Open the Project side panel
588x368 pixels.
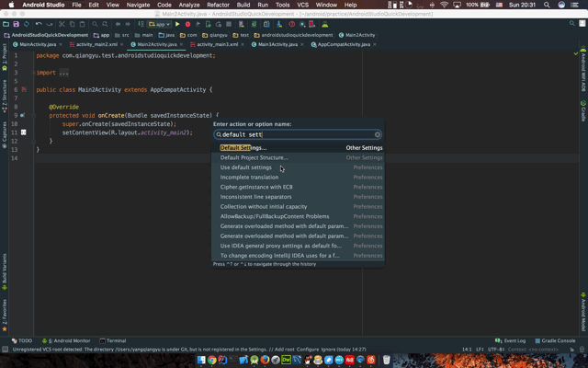pyautogui.click(x=5, y=53)
